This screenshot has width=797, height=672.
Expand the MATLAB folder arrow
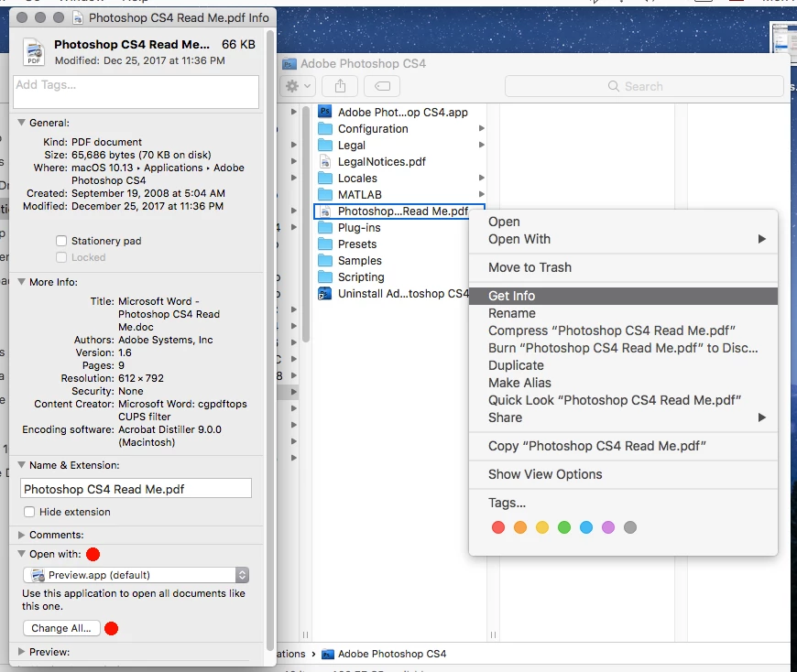click(x=481, y=194)
